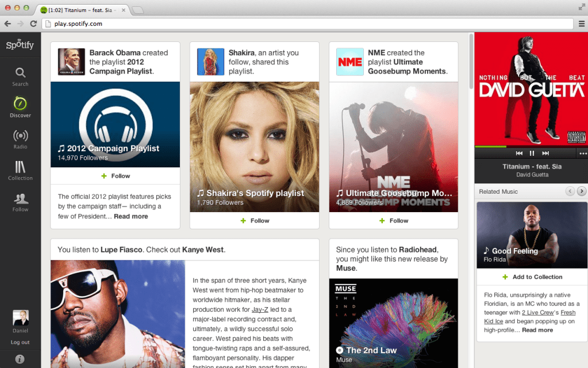Open the 2012 Campaign Playlist headphones cover
588x368 pixels.
[x=115, y=125]
